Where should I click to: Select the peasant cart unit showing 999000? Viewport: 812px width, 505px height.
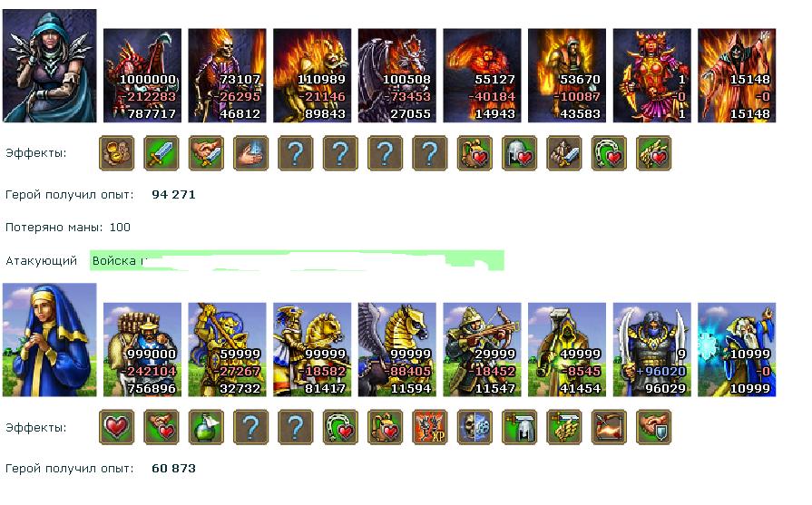click(142, 350)
